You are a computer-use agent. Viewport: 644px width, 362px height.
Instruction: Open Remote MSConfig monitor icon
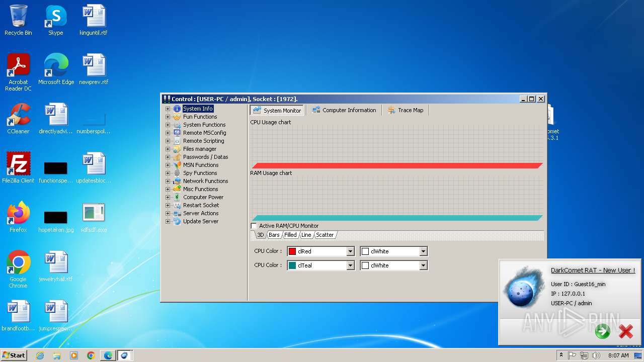tap(177, 133)
